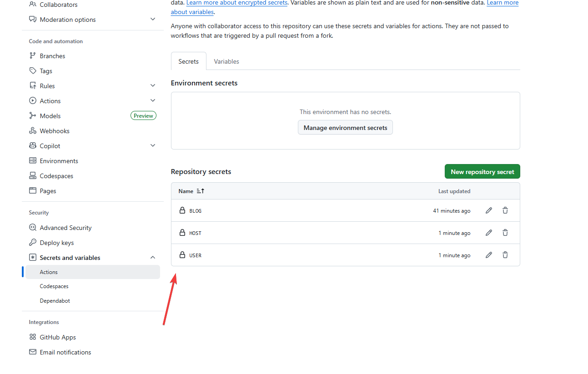Delete the BLOG secret via trash icon
This screenshot has width=588, height=374.
click(505, 210)
